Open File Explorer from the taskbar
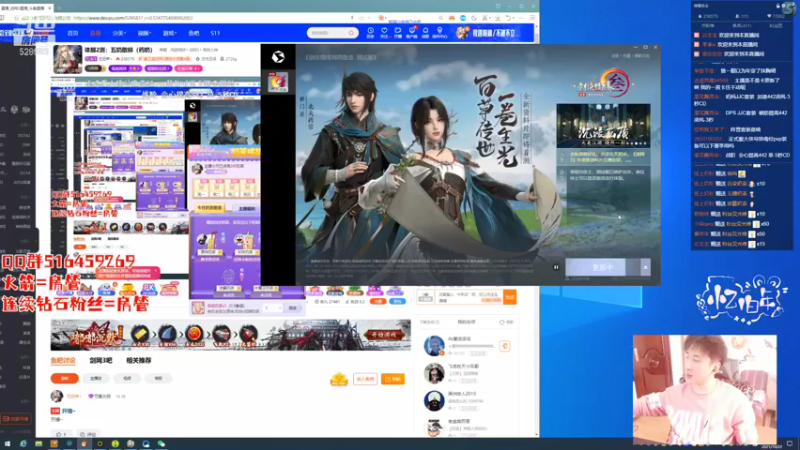Image resolution: width=800 pixels, height=450 pixels. click(x=38, y=444)
